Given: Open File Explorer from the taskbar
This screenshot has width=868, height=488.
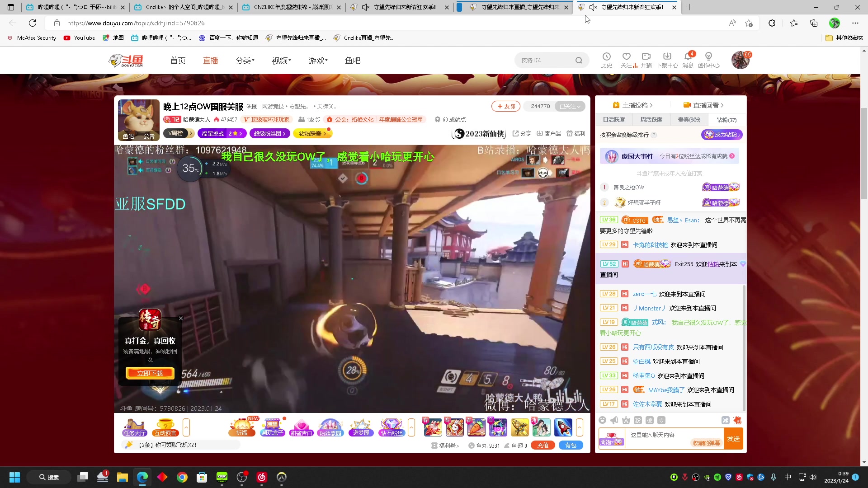Looking at the screenshot, I should (x=123, y=477).
